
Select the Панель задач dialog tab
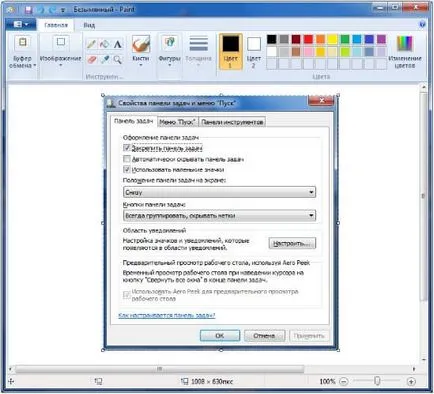(x=134, y=121)
